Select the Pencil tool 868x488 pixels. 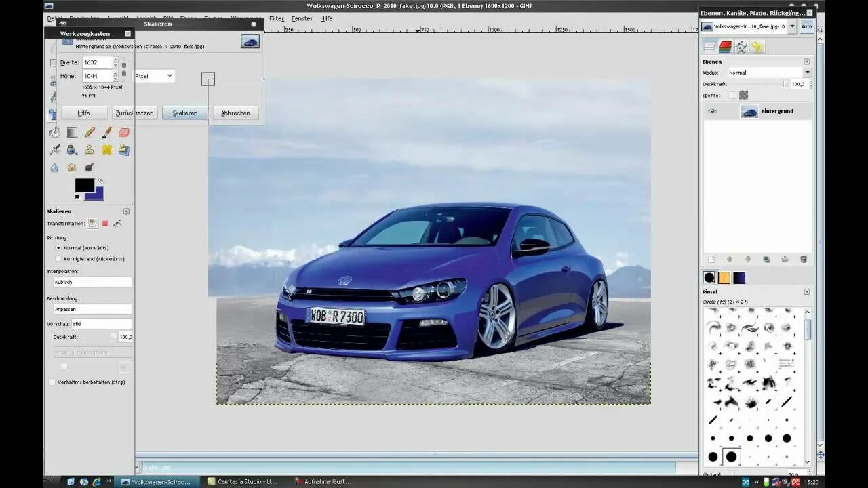coord(90,133)
